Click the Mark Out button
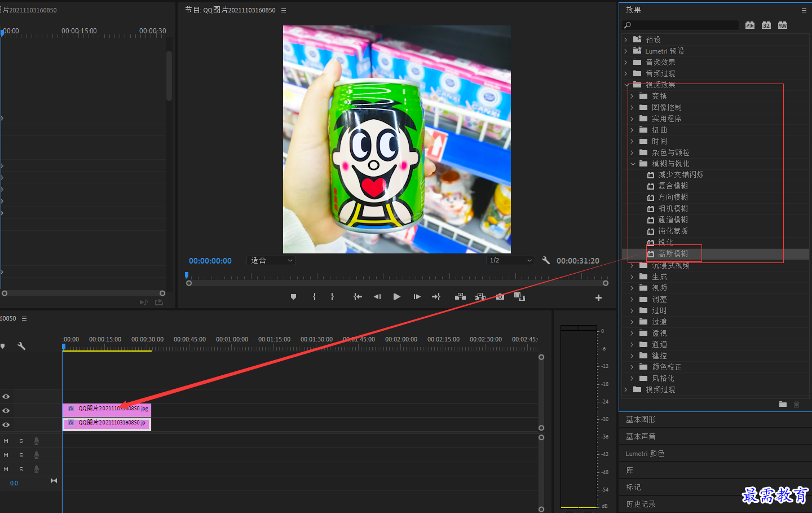 point(332,297)
